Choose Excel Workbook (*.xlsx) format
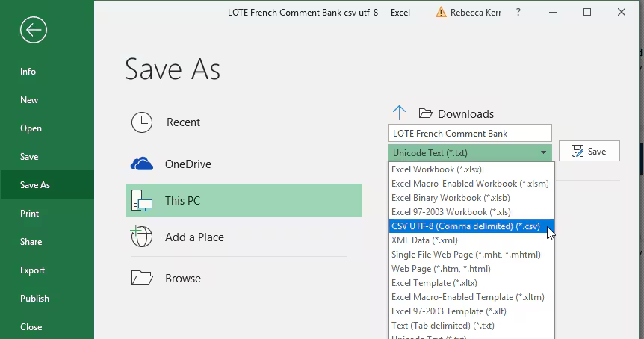 471,169
